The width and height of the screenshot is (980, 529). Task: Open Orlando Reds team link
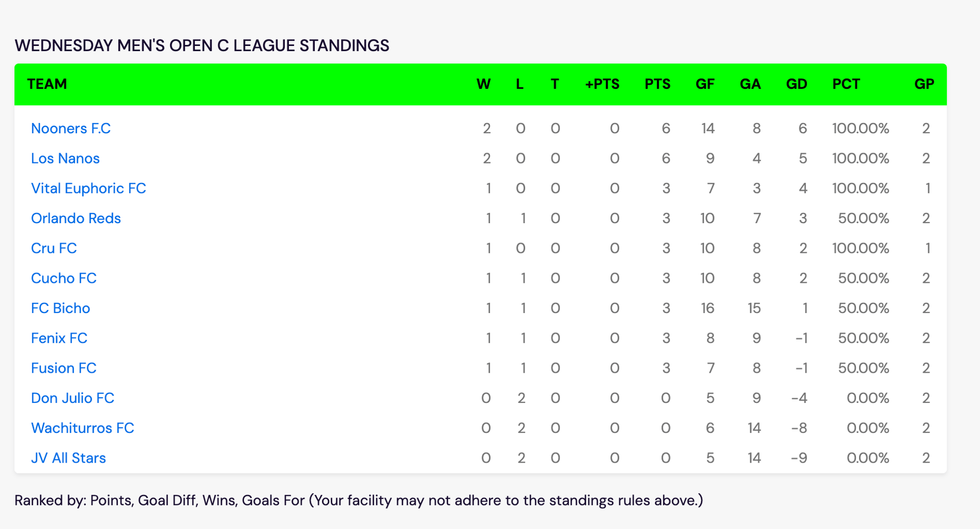coord(76,219)
